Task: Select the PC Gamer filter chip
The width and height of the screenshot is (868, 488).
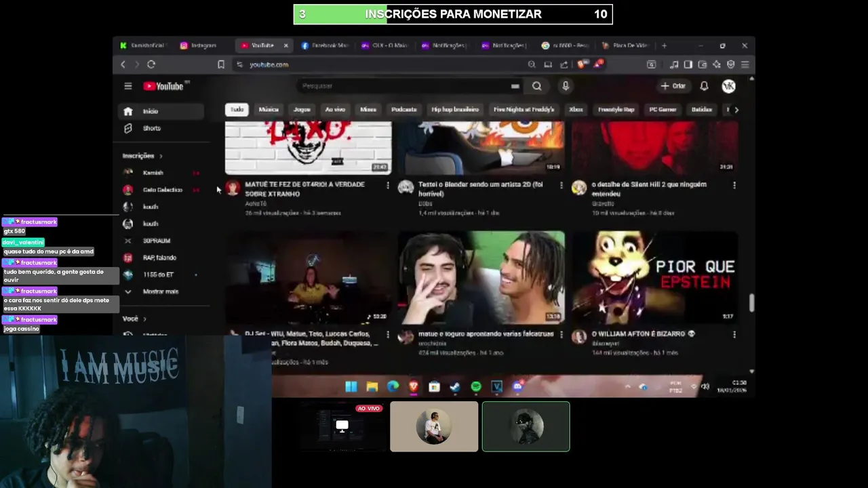Action: (663, 110)
